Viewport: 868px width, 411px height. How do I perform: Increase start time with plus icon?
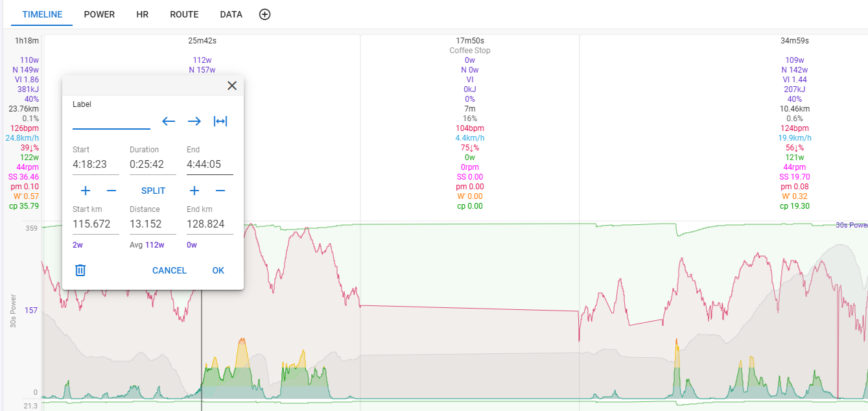point(86,191)
